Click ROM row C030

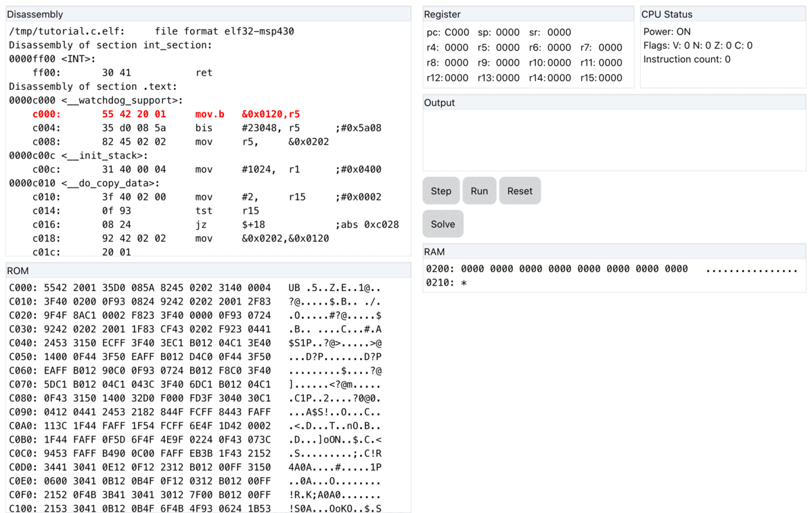pos(196,329)
